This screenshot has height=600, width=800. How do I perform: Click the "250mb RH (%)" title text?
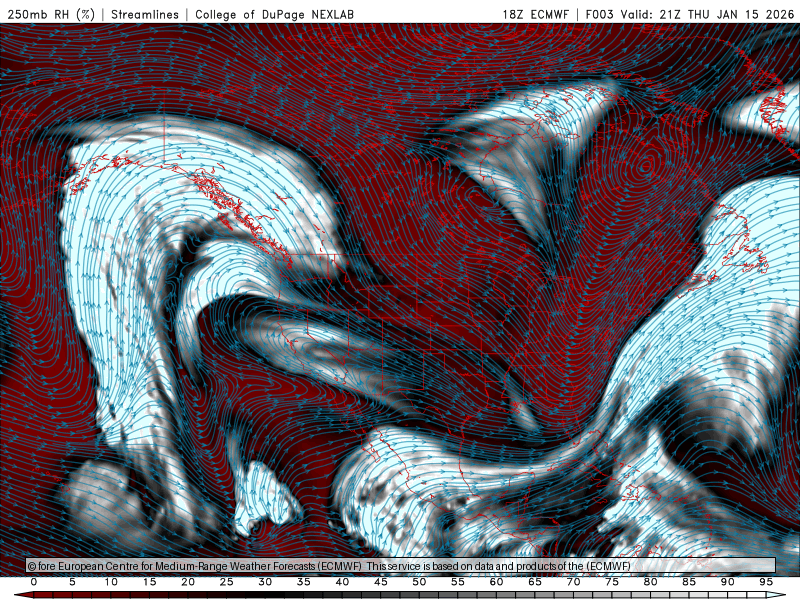point(51,14)
